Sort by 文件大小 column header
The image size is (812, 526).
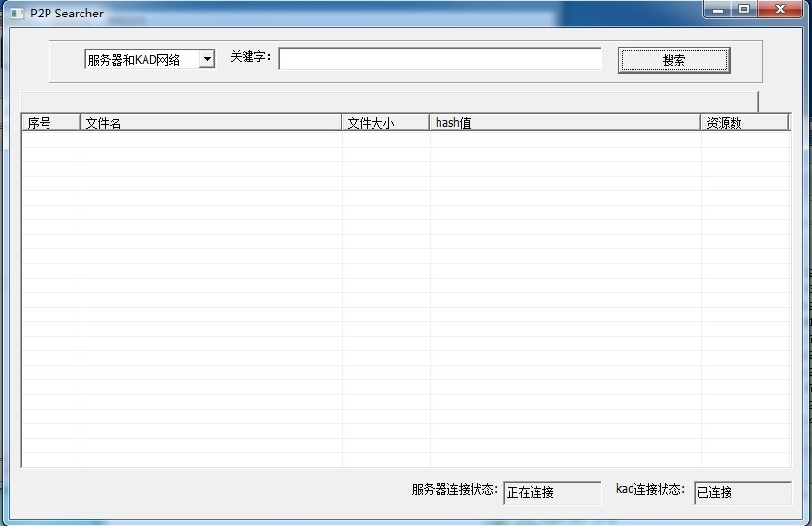pyautogui.click(x=385, y=123)
